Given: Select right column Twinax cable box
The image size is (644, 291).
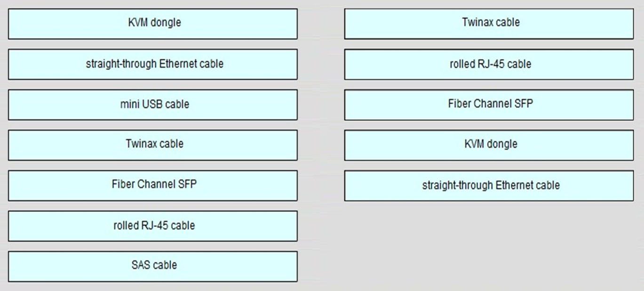Looking at the screenshot, I should pos(489,24).
